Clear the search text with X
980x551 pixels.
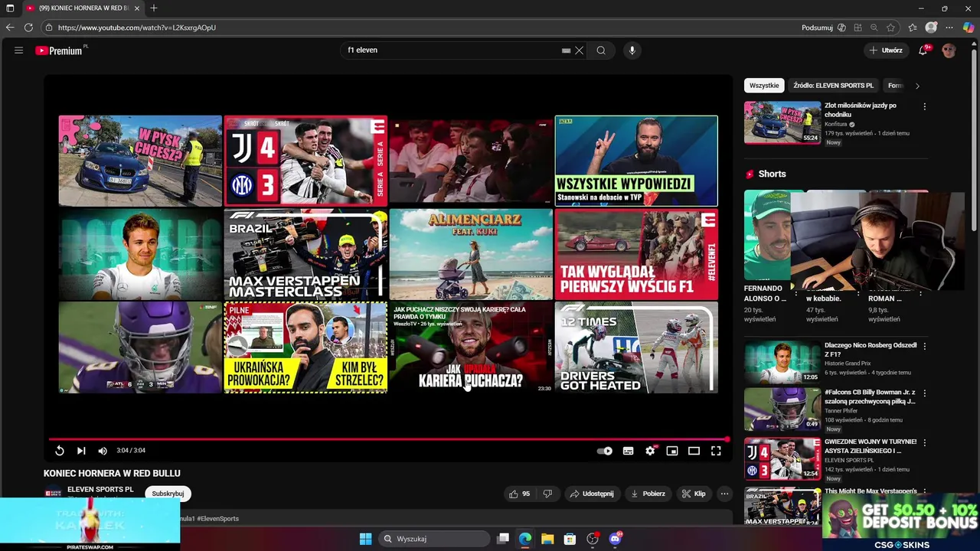[x=580, y=51]
